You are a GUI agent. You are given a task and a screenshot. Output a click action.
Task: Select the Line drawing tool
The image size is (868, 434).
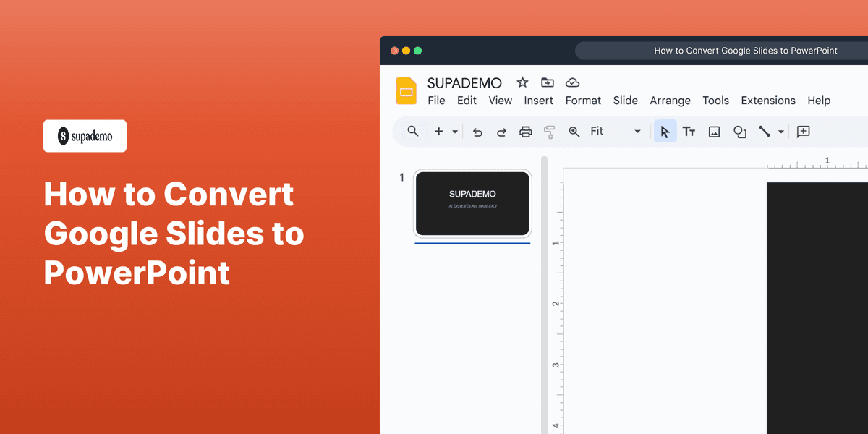tap(765, 132)
